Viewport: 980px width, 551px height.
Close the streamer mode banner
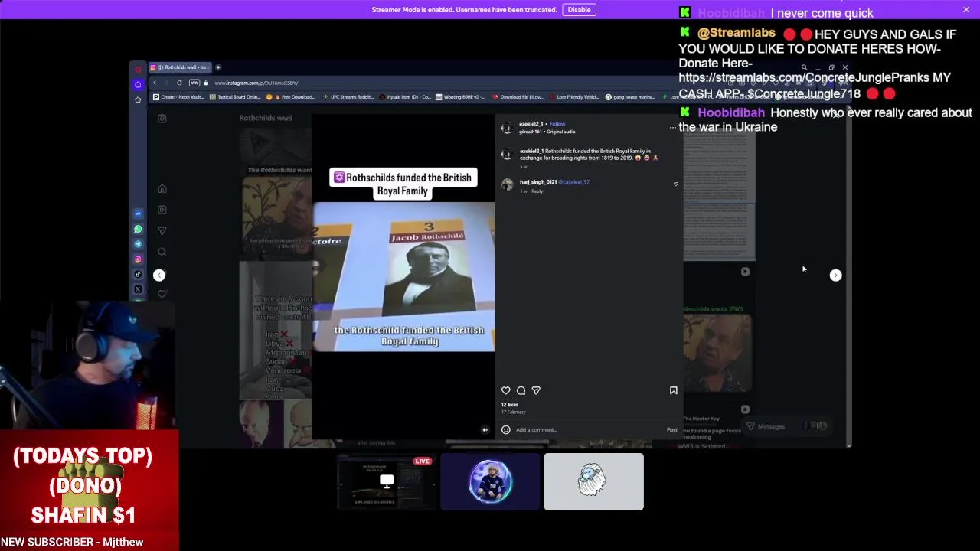(966, 10)
